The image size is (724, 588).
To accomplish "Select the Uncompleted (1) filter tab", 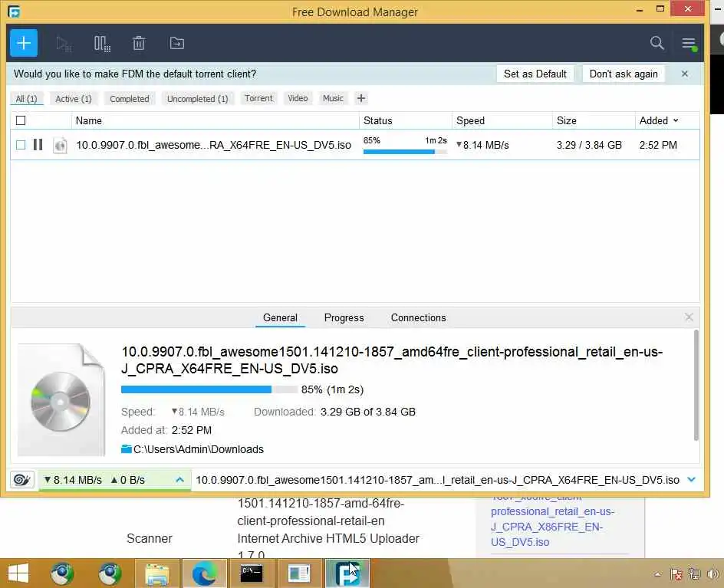I will tap(198, 99).
